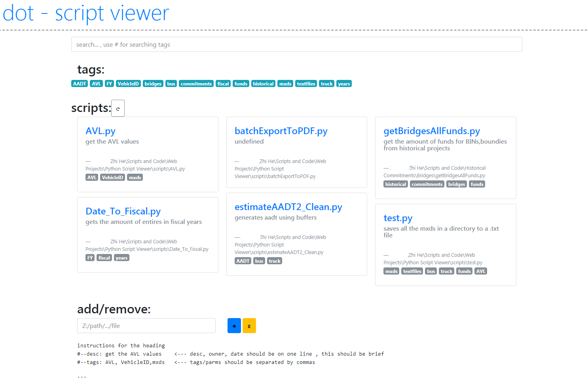Click truck tag on test.py card
The height and width of the screenshot is (379, 588).
(x=447, y=271)
